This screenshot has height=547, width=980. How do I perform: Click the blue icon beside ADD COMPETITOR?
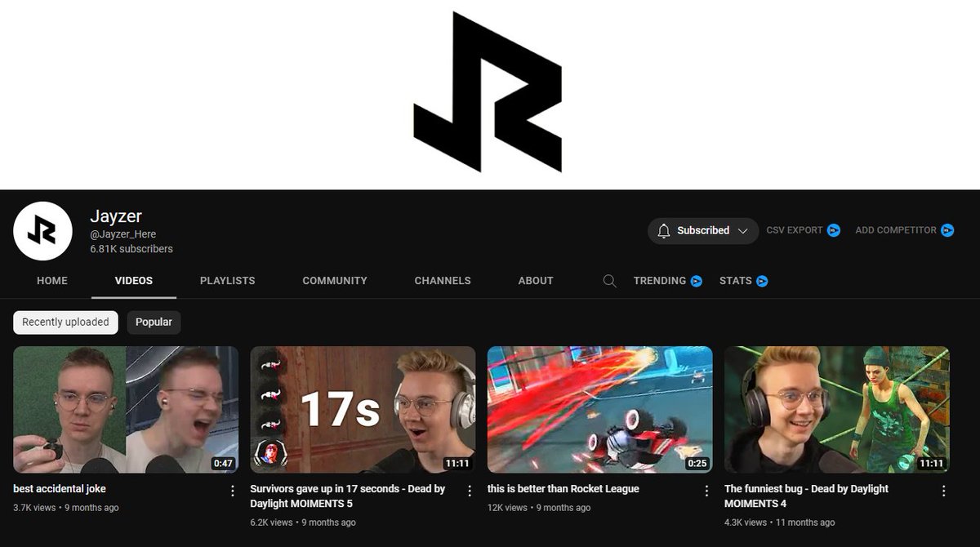click(947, 230)
